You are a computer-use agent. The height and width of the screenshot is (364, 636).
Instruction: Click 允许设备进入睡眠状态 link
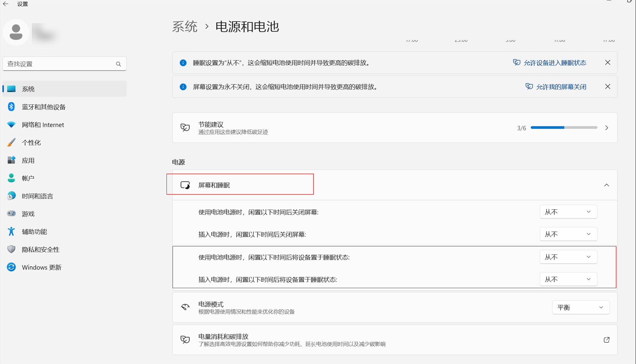click(x=554, y=63)
